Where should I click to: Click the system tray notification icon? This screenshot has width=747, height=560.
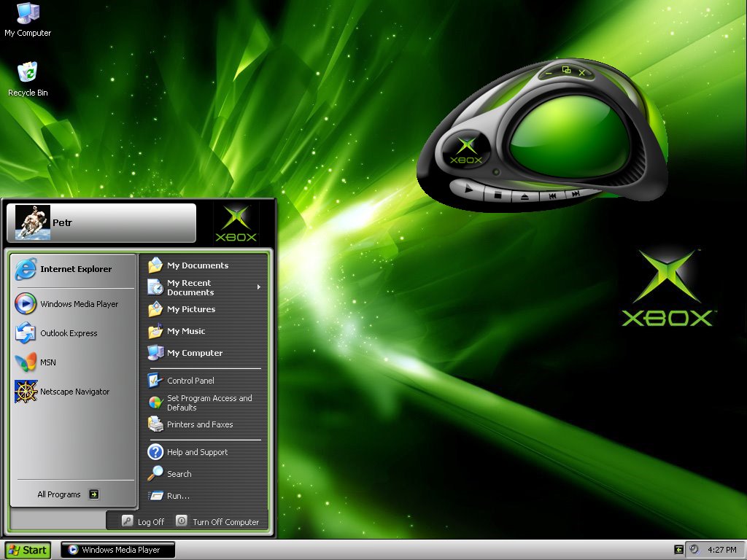click(x=694, y=550)
